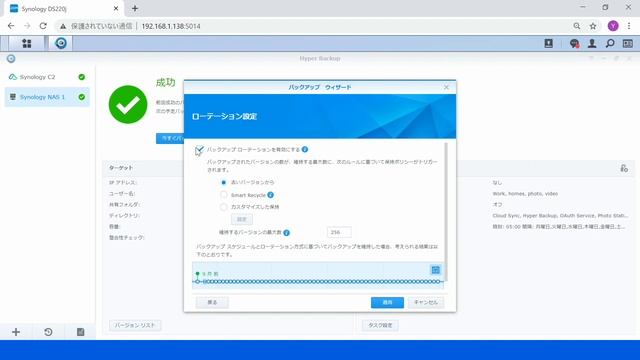640x360 pixels.
Task: Click the info icon beside Smart Recycle
Action: tap(270, 195)
